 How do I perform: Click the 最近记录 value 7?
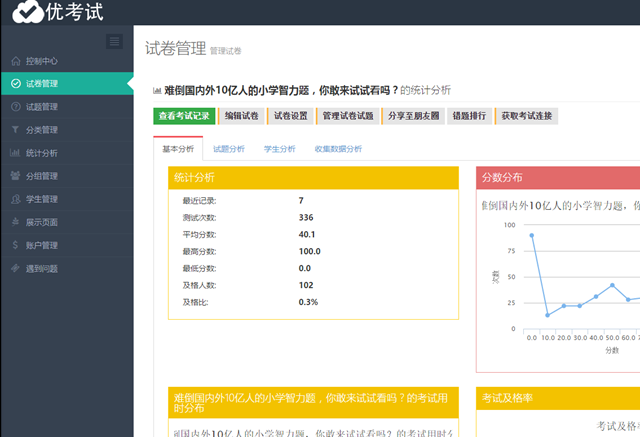pyautogui.click(x=301, y=201)
